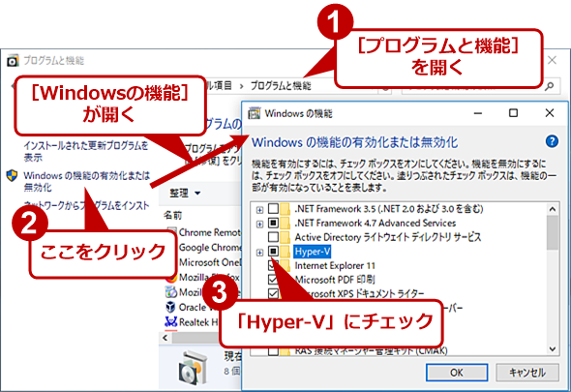Image resolution: width=571 pixels, height=392 pixels.
Task: Select Google Chrome entry in program list
Action: 210,248
